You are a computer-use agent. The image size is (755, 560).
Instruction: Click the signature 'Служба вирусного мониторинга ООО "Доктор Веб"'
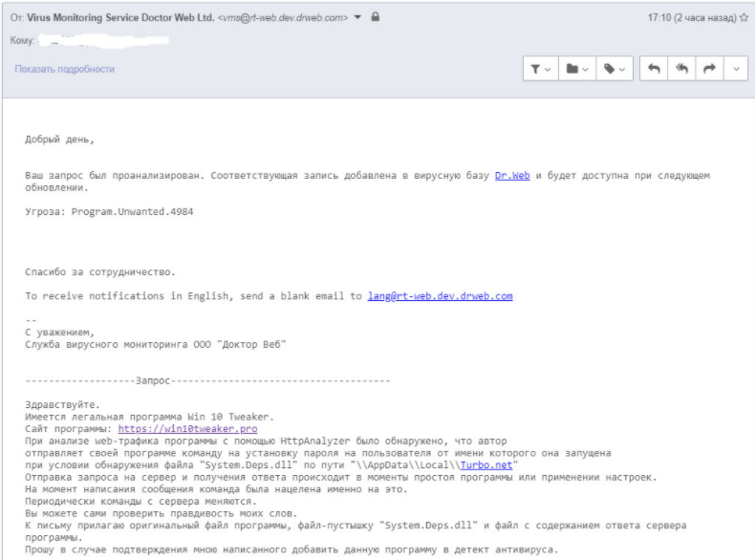[156, 344]
